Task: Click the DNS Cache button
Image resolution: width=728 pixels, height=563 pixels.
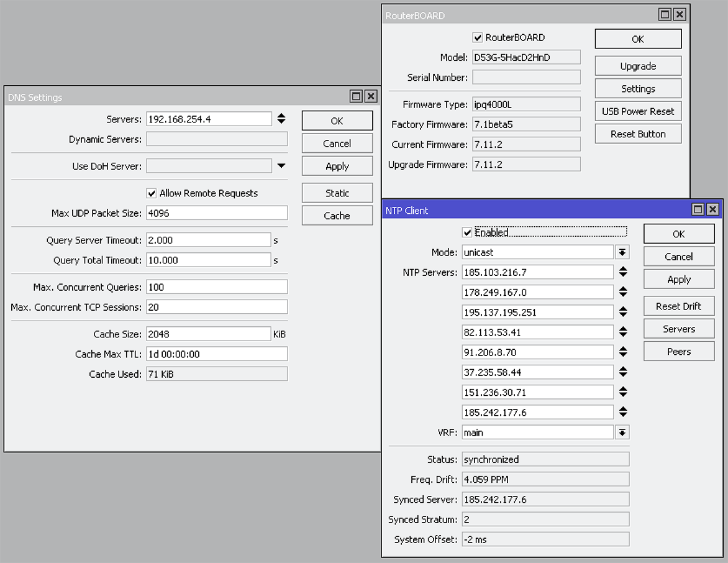Action: tap(337, 216)
